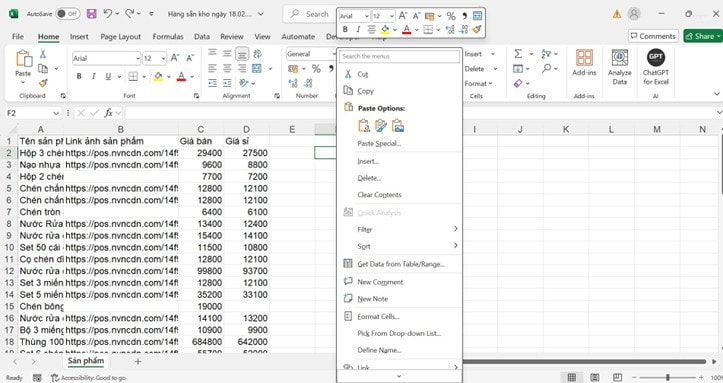The height and width of the screenshot is (383, 723).
Task: Select cell showing 684800
Action: tap(201, 342)
